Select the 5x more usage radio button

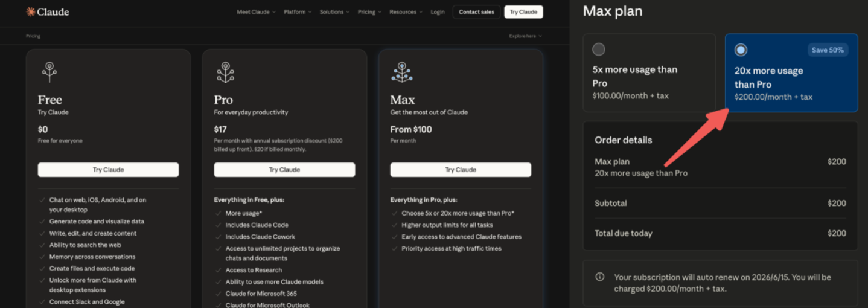(x=599, y=50)
